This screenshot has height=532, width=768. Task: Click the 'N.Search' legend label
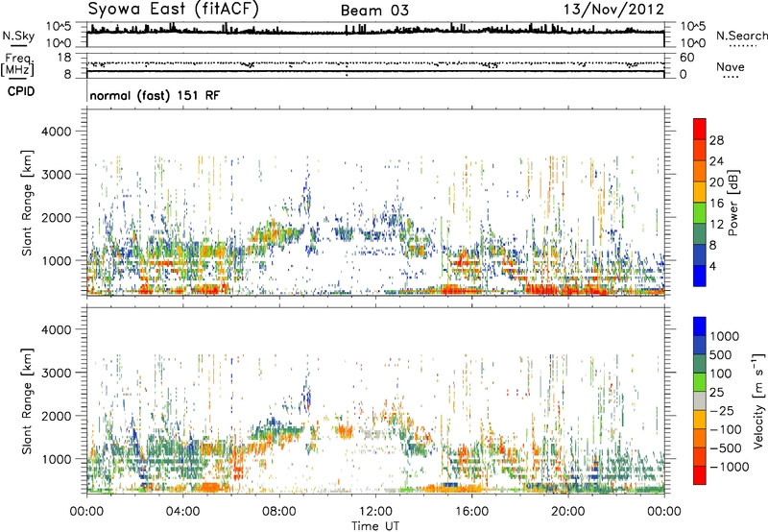[742, 36]
